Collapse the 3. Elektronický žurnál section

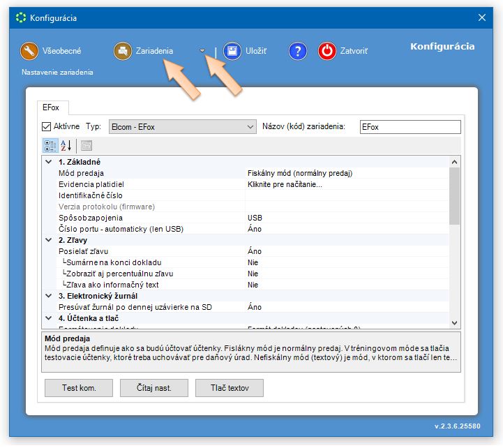pos(48,296)
